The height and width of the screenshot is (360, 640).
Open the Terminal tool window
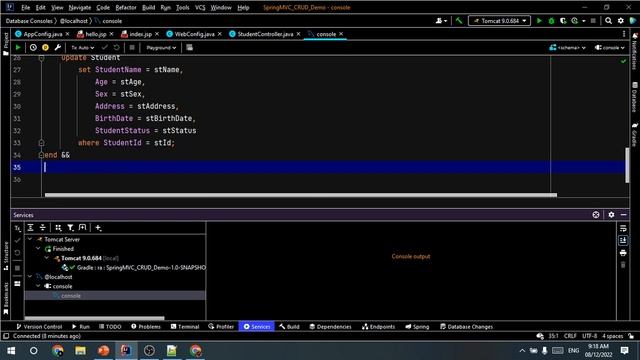click(x=185, y=327)
